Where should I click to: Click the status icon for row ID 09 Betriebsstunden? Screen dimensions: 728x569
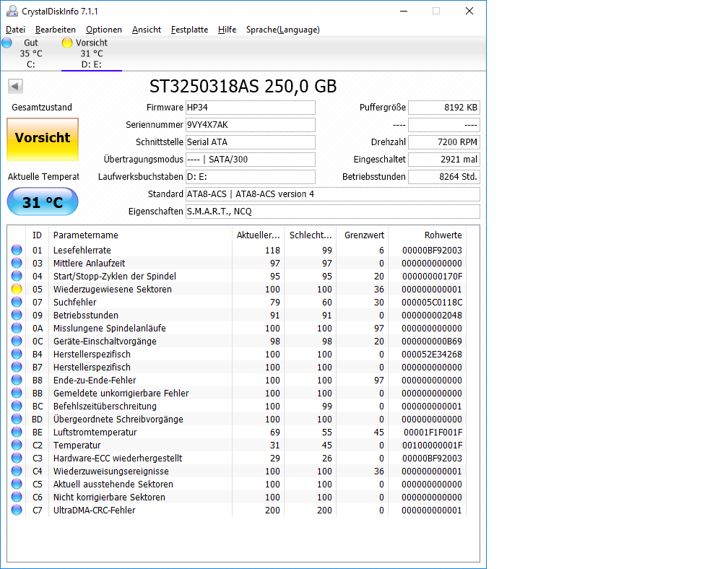coord(17,315)
